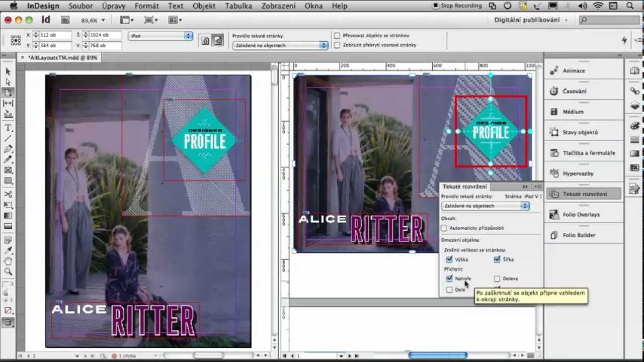Click the Bridge icon in application bar
Screen dimensions: 644x362
[x=65, y=20]
